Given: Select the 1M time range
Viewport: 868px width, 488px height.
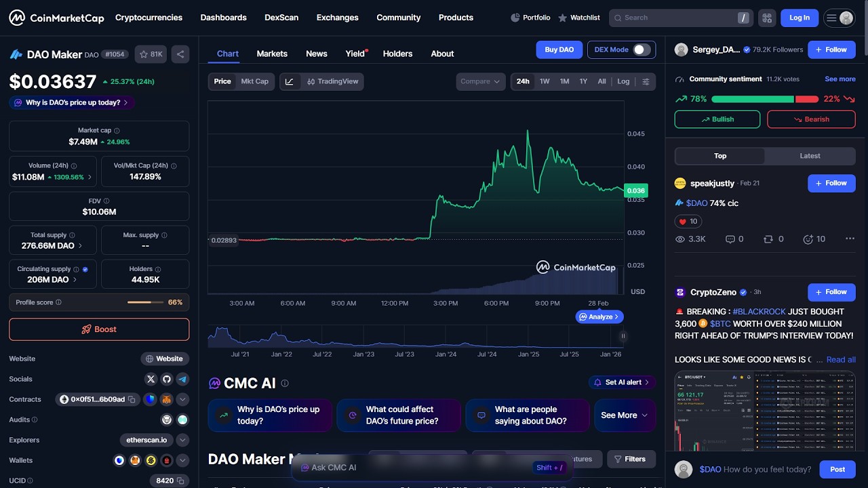Looking at the screenshot, I should (564, 81).
